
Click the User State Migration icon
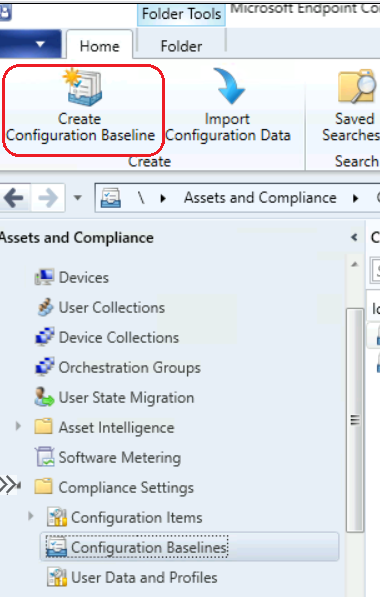point(45,397)
